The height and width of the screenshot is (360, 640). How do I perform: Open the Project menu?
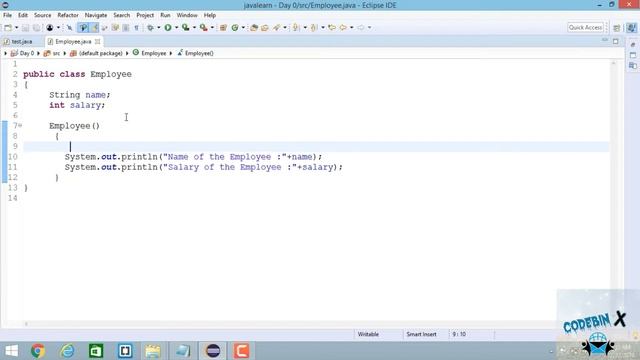pos(145,15)
